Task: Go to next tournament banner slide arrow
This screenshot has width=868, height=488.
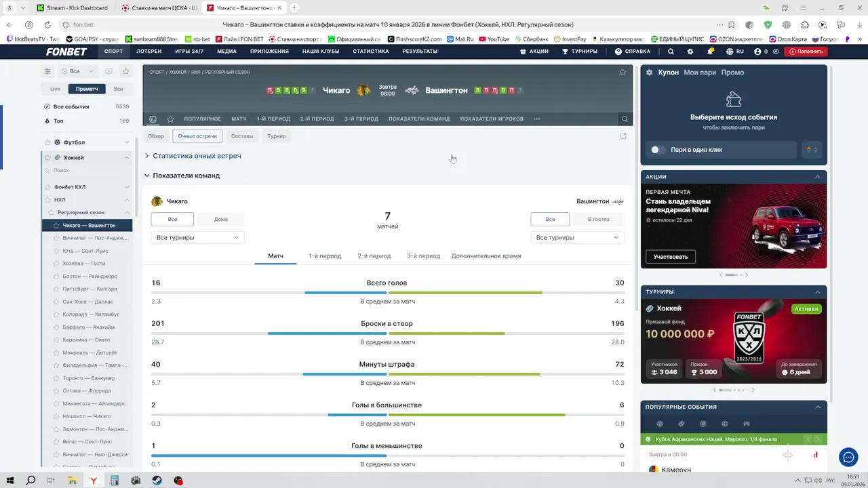Action: pos(753,390)
